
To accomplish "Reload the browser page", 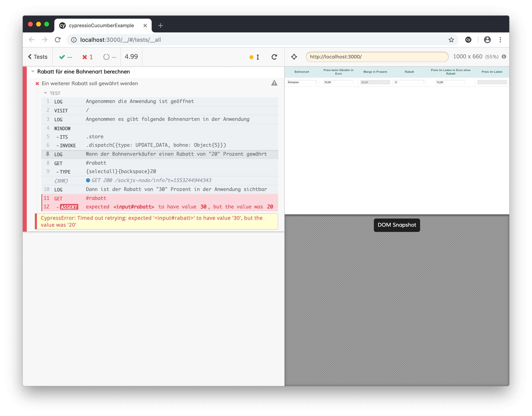I will [x=58, y=40].
